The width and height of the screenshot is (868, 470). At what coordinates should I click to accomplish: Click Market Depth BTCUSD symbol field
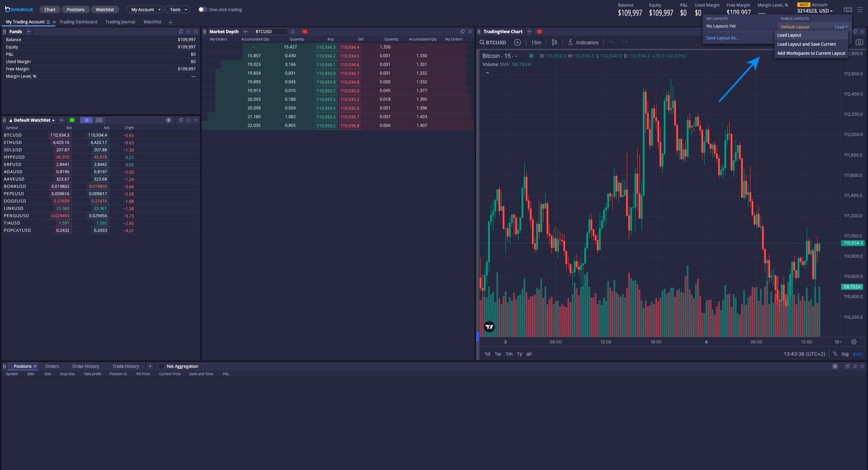(x=270, y=32)
